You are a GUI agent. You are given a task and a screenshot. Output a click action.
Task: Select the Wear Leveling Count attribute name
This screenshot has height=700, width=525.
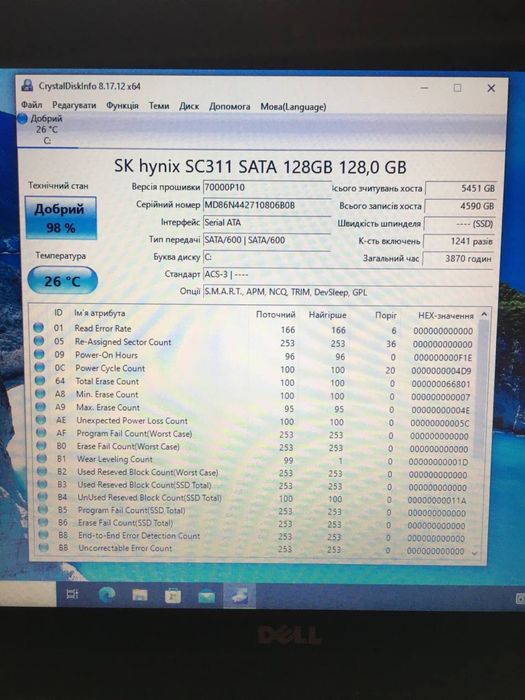pyautogui.click(x=115, y=459)
